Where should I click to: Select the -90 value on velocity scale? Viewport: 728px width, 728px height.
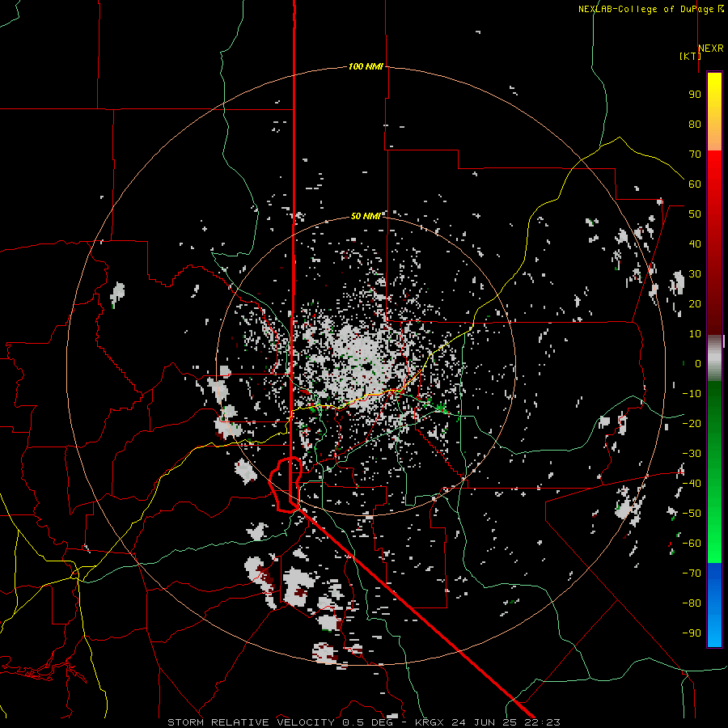[692, 633]
